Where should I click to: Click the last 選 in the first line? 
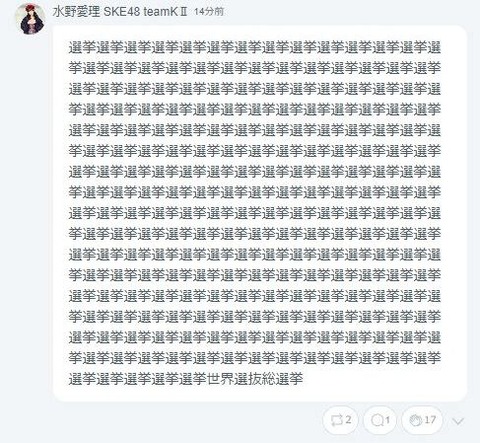(434, 47)
